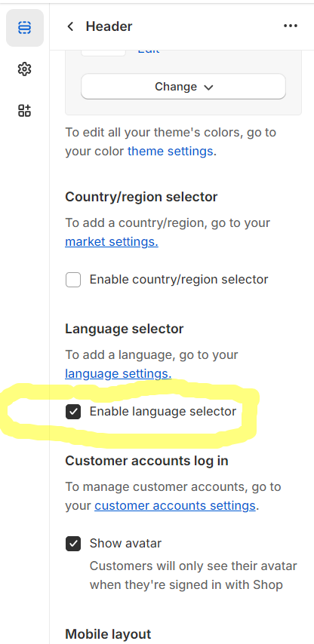This screenshot has height=644, width=314.
Task: Uncheck the Show avatar checkbox
Action: (73, 544)
